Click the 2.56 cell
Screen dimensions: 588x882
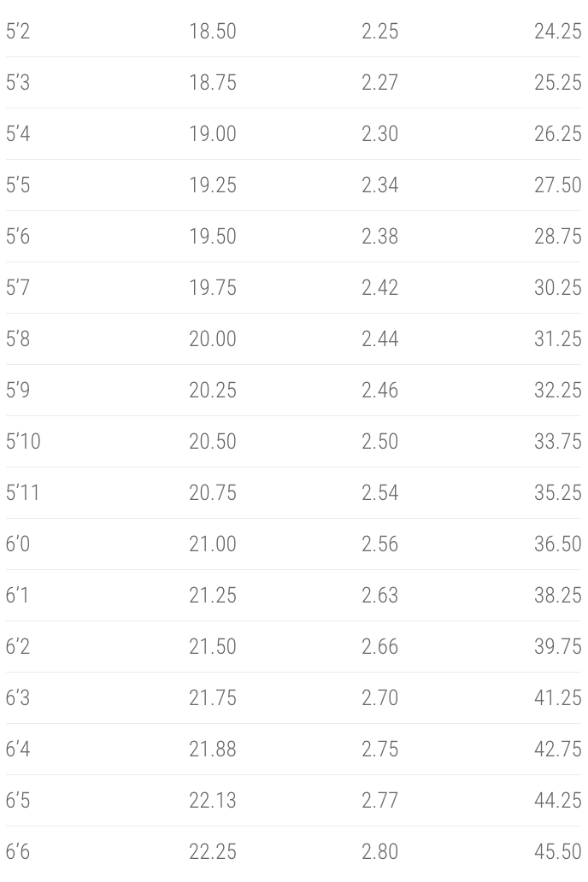click(379, 544)
